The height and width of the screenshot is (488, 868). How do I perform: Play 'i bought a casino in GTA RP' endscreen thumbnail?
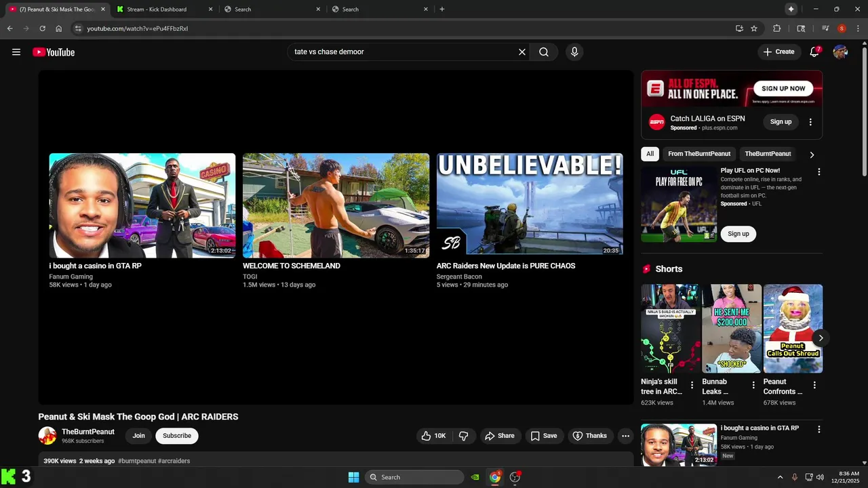pyautogui.click(x=142, y=205)
